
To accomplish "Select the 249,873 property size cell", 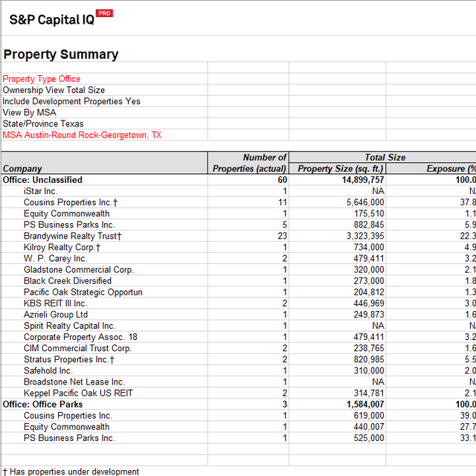I will coord(338,315).
